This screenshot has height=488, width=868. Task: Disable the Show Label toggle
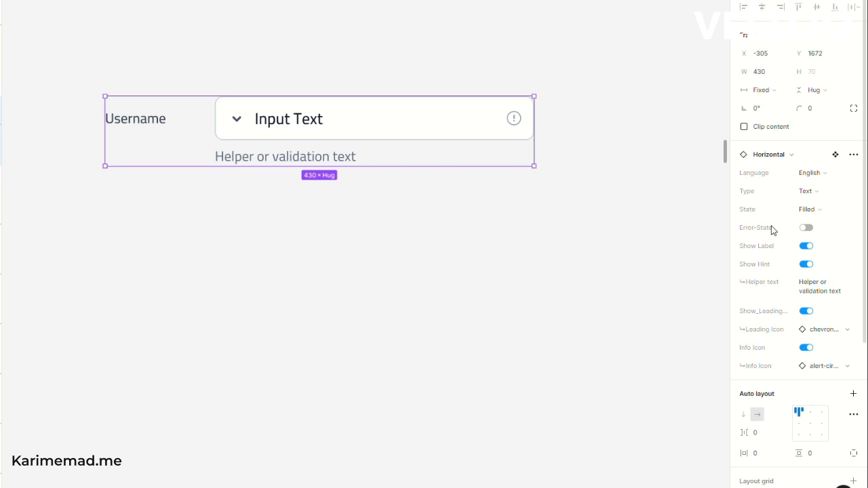click(806, 246)
